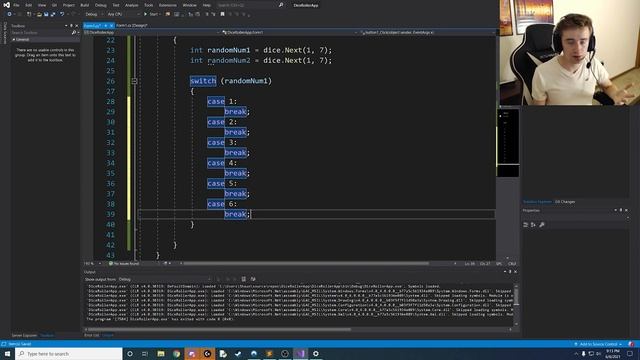Switch to the Server Explorer tab

(x=24, y=335)
